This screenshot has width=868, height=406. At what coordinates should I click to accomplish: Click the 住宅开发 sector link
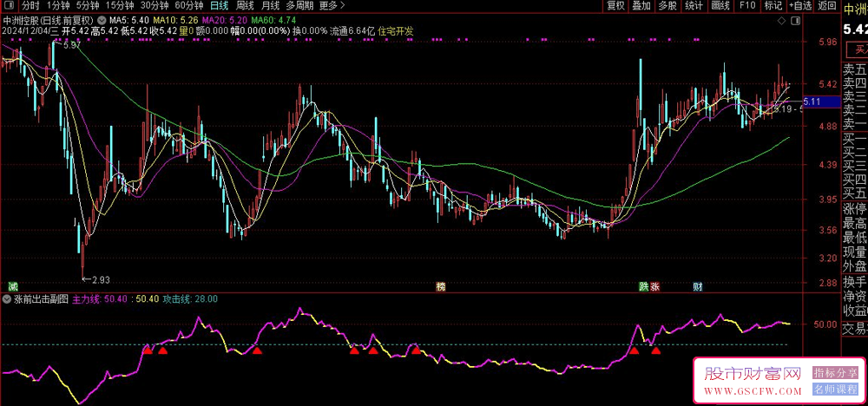(x=396, y=31)
